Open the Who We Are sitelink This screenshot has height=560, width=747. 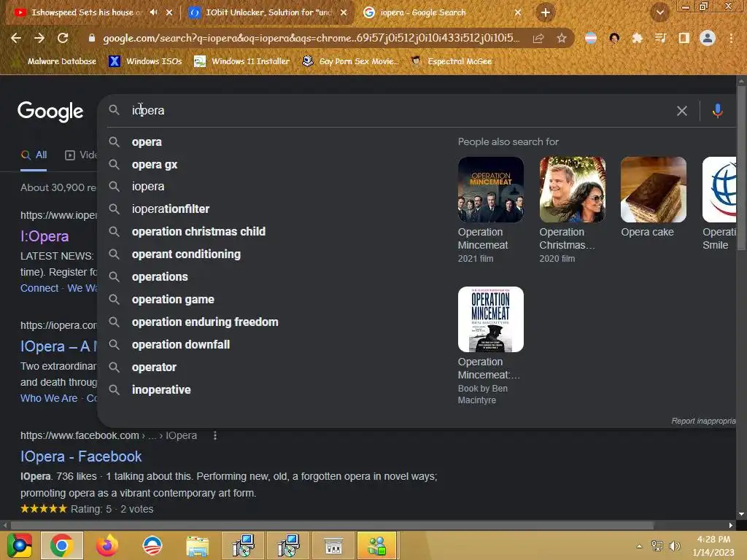coord(49,398)
